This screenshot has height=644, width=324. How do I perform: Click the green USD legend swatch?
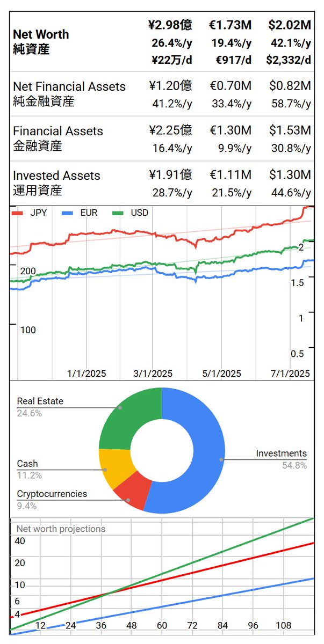[119, 214]
